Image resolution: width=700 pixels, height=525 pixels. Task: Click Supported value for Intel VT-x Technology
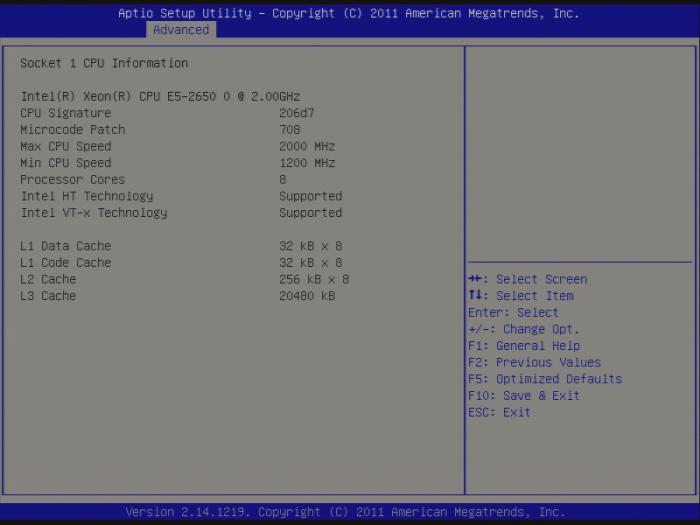(x=310, y=213)
